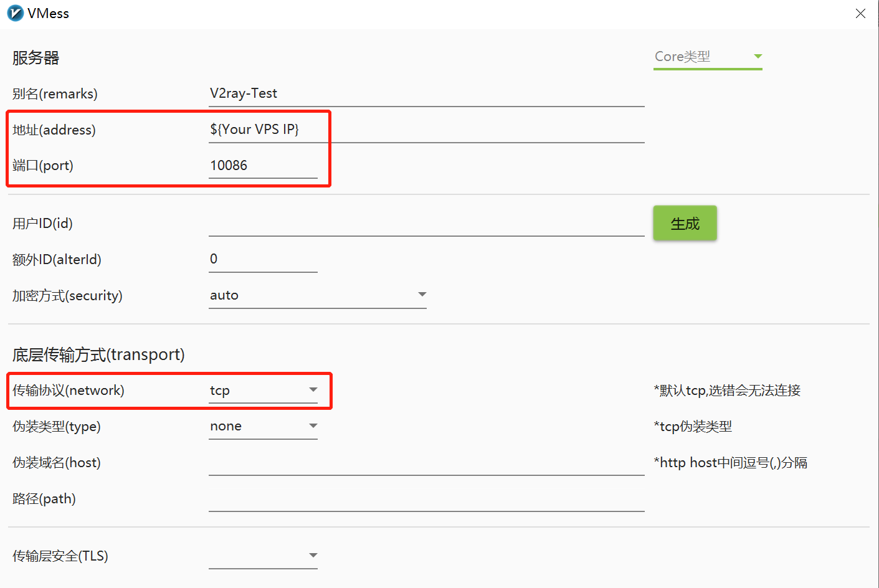The image size is (879, 588).
Task: Open the 传输层安全(TLS) dropdown
Action: [263, 556]
